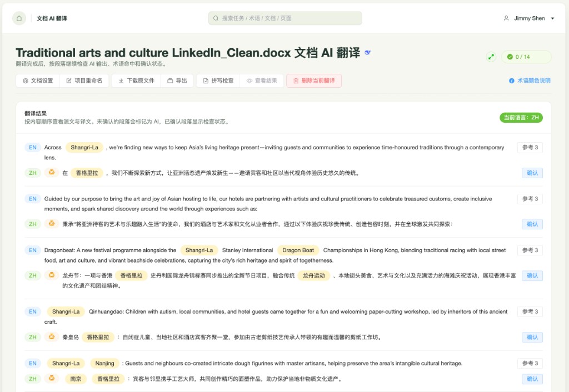Viewport: 569px width, 392px height.
Task: Go to home via house icon
Action: 19,18
